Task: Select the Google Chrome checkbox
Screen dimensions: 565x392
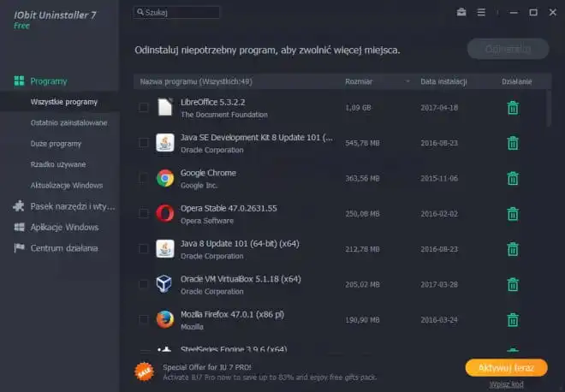Action: (144, 178)
